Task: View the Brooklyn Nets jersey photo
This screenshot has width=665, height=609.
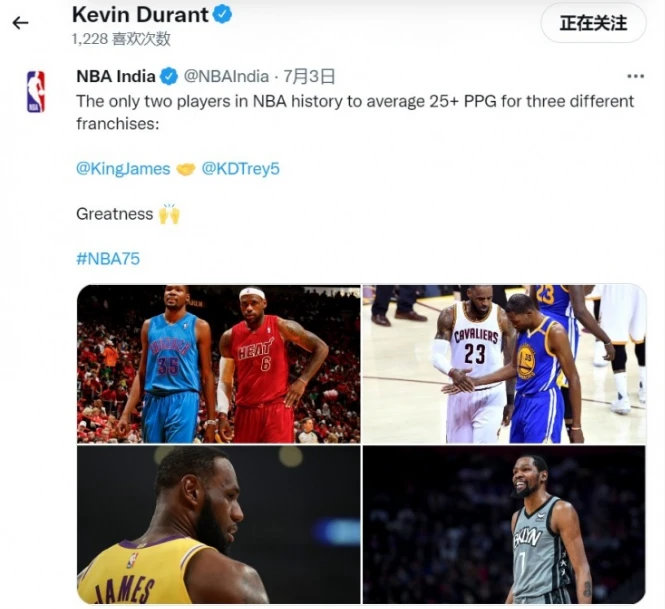Action: [504, 525]
